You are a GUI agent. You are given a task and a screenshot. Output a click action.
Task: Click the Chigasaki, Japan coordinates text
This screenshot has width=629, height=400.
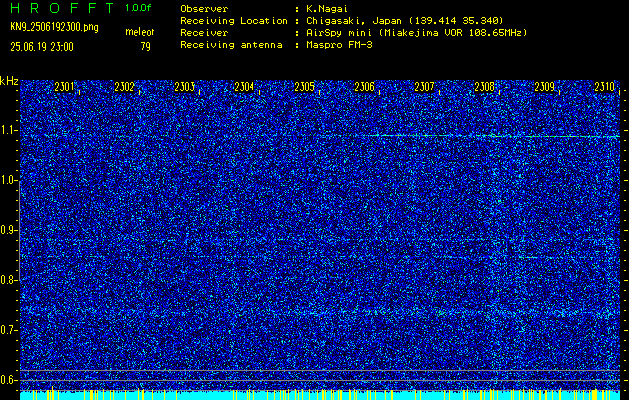point(404,21)
